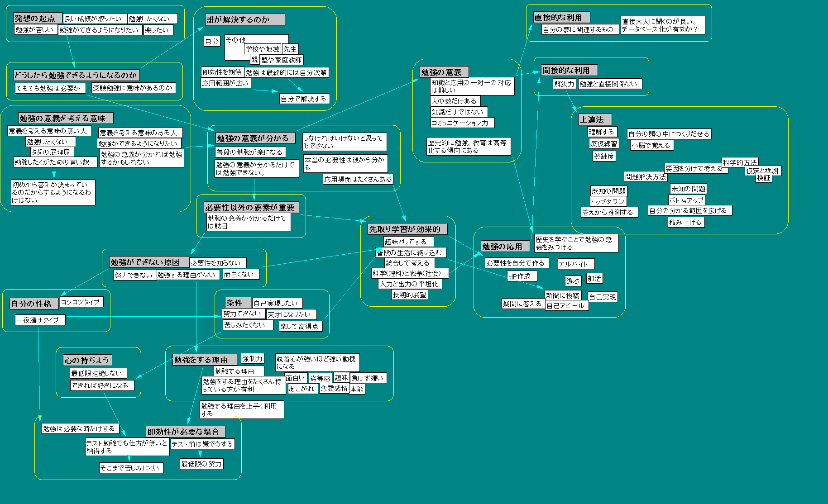
Task: Click the 塾や家庭教師 node
Action: [281, 60]
